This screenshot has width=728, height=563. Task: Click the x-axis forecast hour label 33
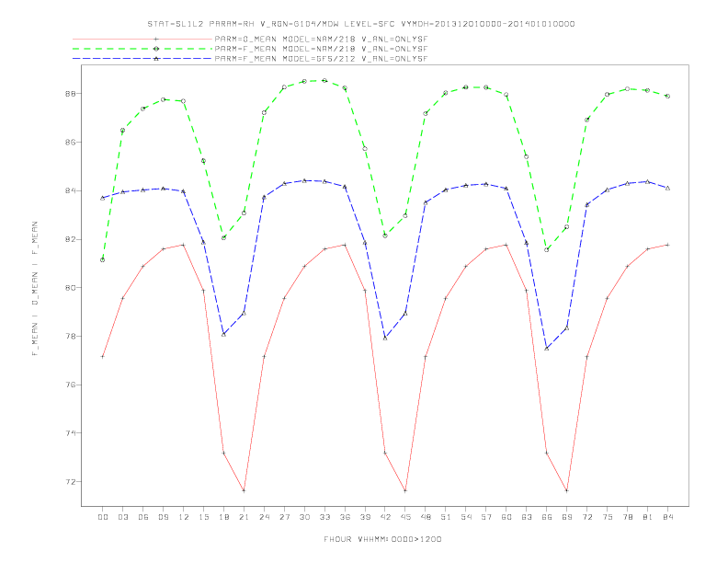(x=324, y=517)
